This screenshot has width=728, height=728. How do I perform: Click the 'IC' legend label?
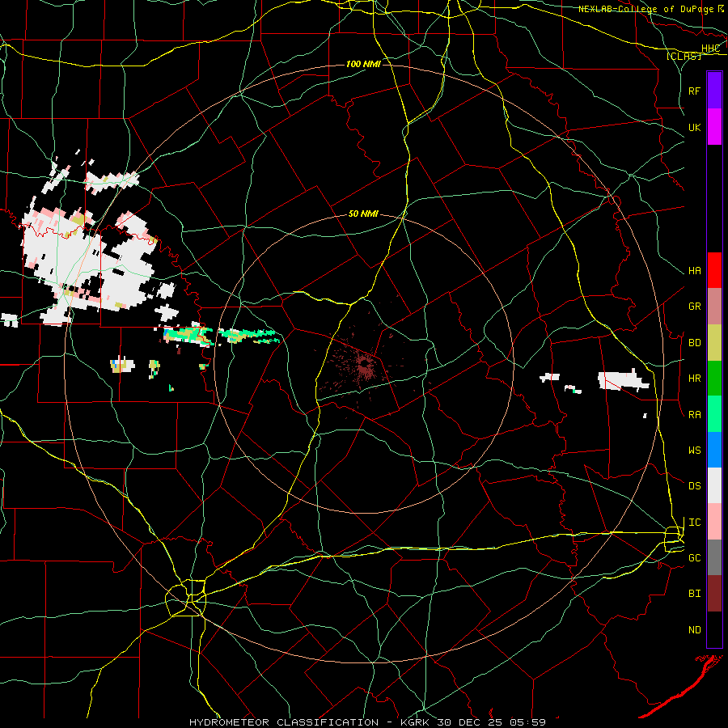694,523
